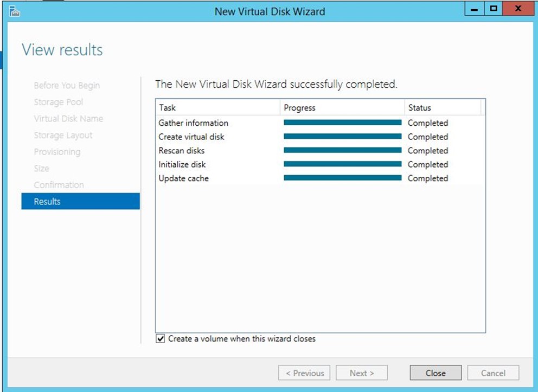Select the Storage Layout step
The image size is (538, 392).
(x=63, y=135)
